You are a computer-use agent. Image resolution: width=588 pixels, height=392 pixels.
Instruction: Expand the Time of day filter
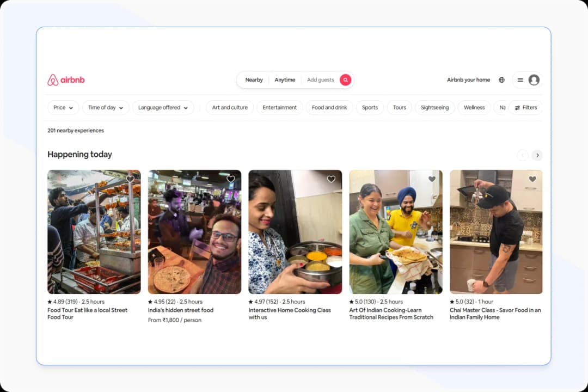click(x=105, y=107)
